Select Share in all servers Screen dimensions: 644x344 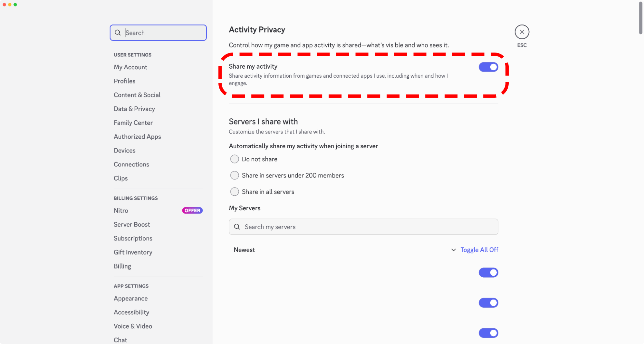235,192
